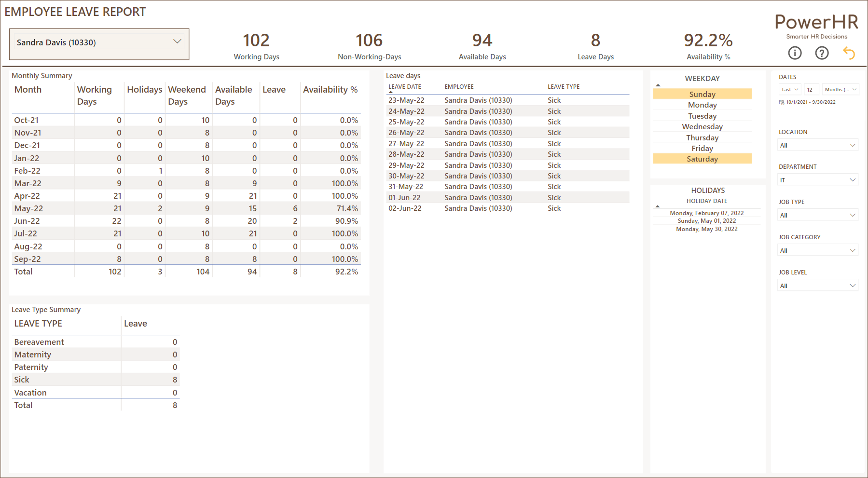This screenshot has width=868, height=478.
Task: Click the sort arrow above the Weekday list
Action: pyautogui.click(x=658, y=84)
